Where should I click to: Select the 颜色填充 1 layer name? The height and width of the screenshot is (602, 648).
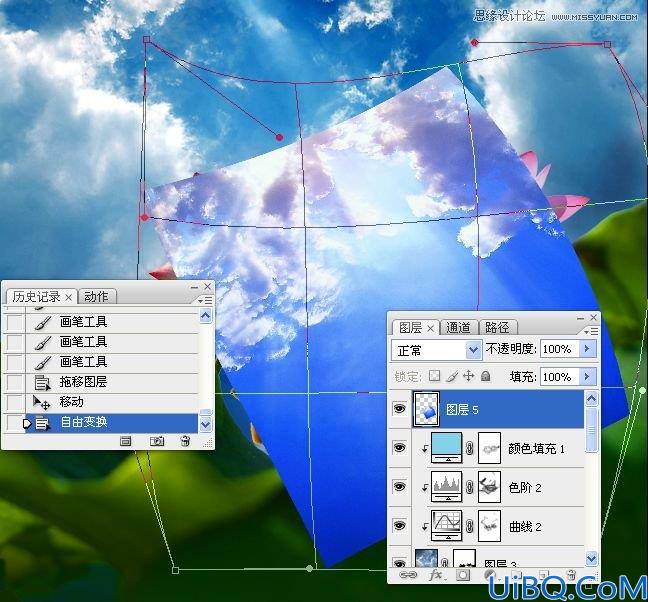[536, 449]
